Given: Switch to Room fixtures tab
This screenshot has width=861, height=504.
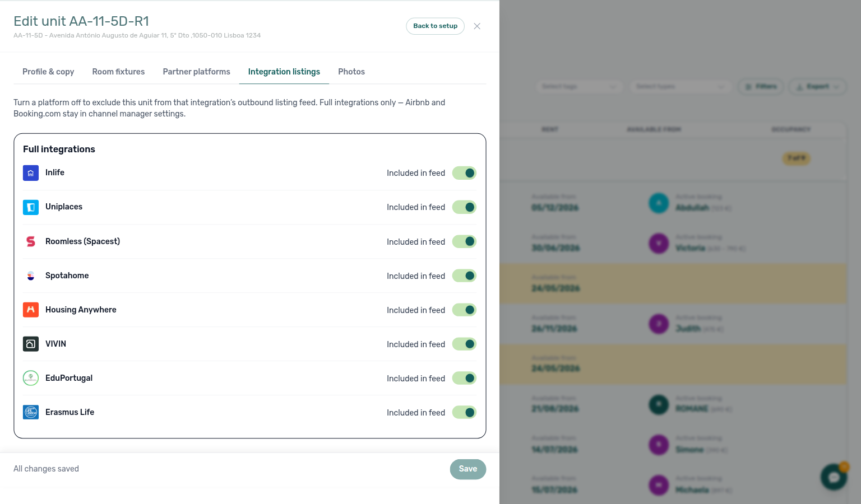Looking at the screenshot, I should 118,72.
